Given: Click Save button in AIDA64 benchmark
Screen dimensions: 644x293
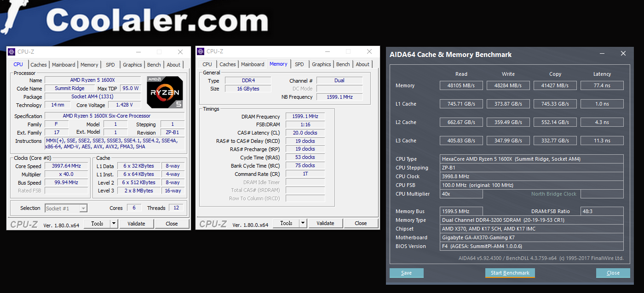Looking at the screenshot, I should pyautogui.click(x=407, y=273).
